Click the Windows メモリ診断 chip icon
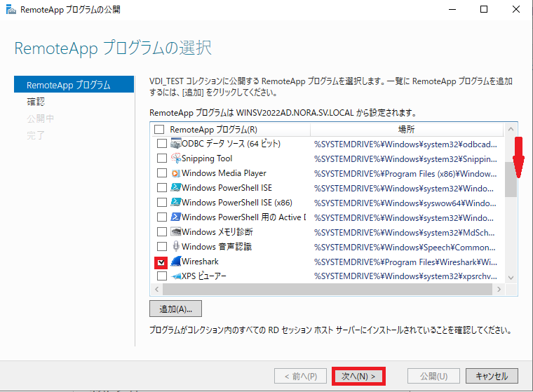 click(175, 232)
